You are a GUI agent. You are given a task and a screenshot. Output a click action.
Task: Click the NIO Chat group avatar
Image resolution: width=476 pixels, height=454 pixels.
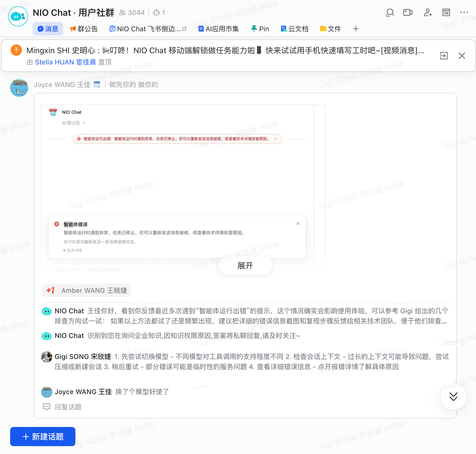18,16
